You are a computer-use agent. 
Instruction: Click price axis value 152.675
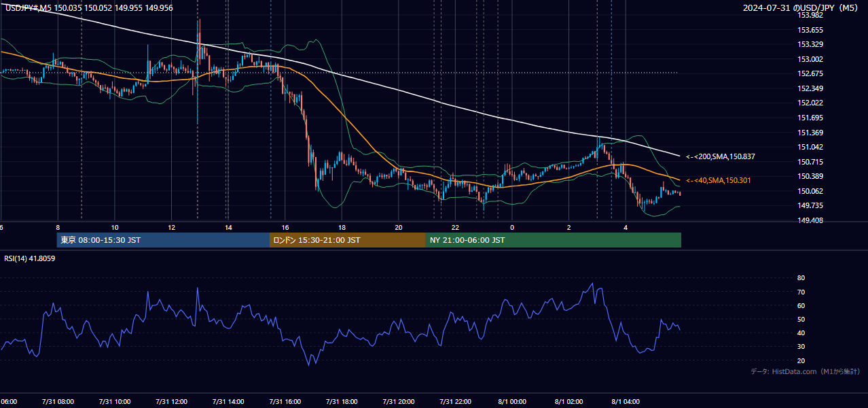pyautogui.click(x=810, y=73)
